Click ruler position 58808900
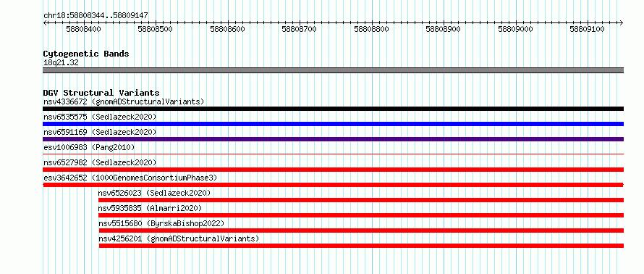Image resolution: width=644 pixels, height=274 pixels. [x=443, y=29]
